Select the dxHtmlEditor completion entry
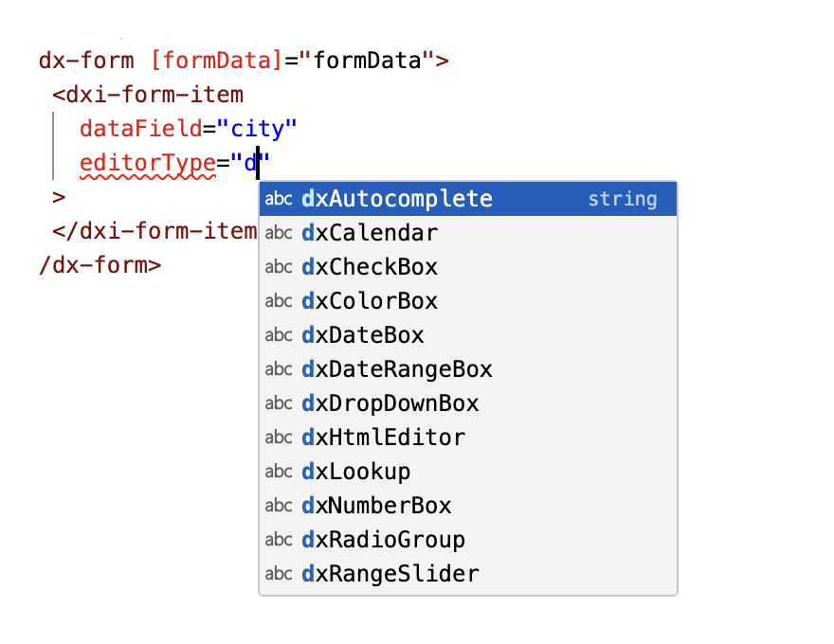 coord(379,438)
